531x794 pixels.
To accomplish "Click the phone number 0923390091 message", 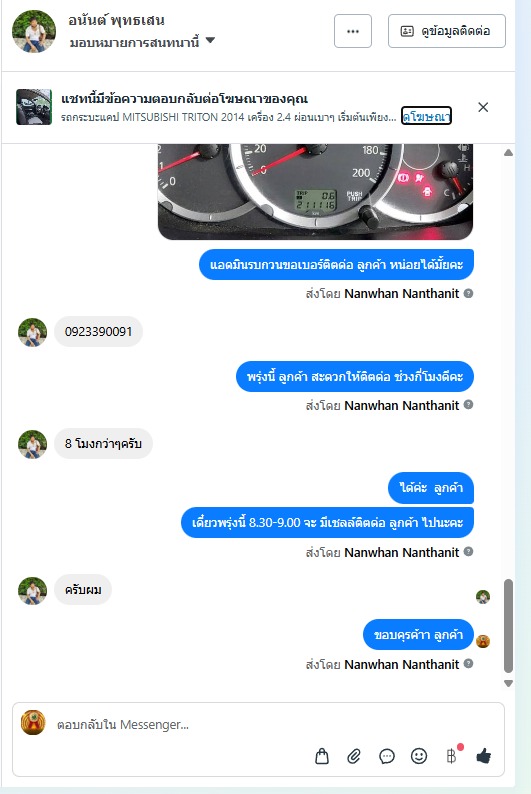I will point(98,332).
